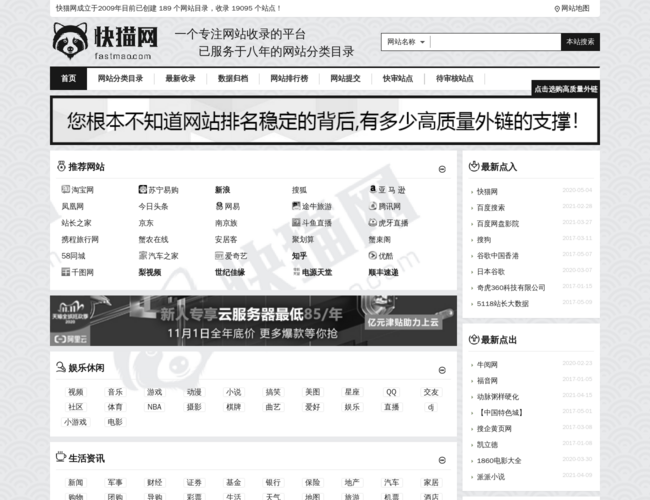
Task: Click the 汽车之家 site icon
Action: coord(143,255)
